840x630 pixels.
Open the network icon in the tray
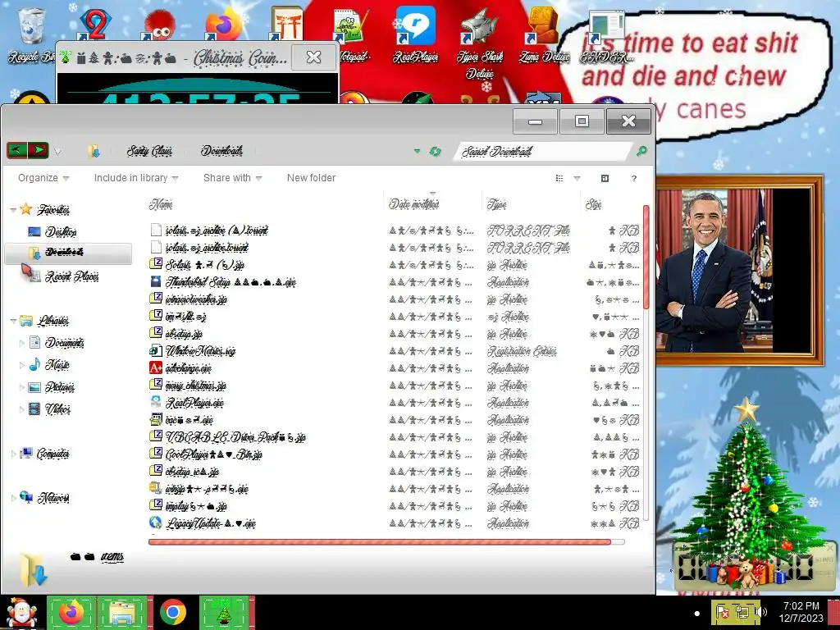click(x=742, y=612)
